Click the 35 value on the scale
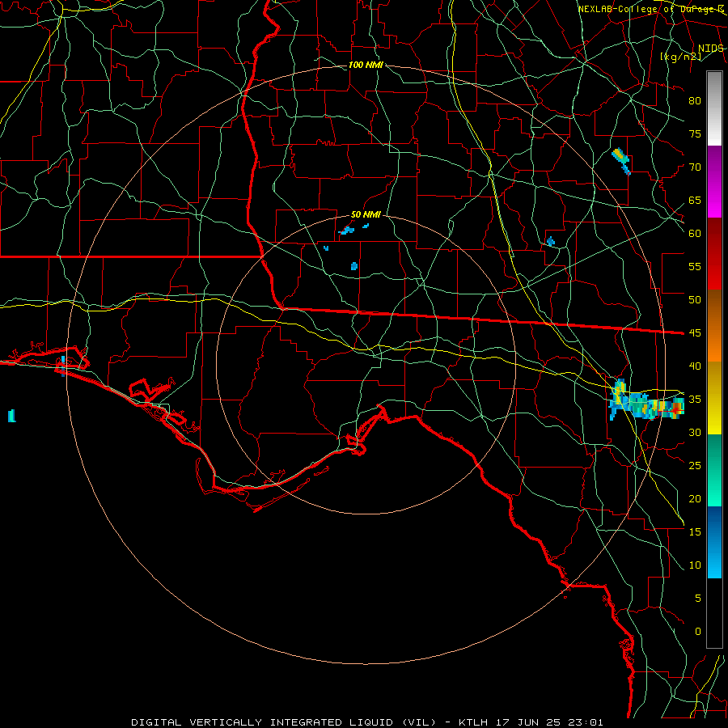Screen dimensions: 728x728 (x=695, y=400)
